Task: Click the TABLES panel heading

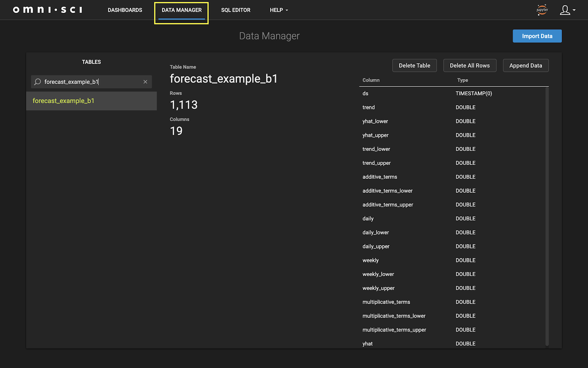Action: (x=92, y=62)
